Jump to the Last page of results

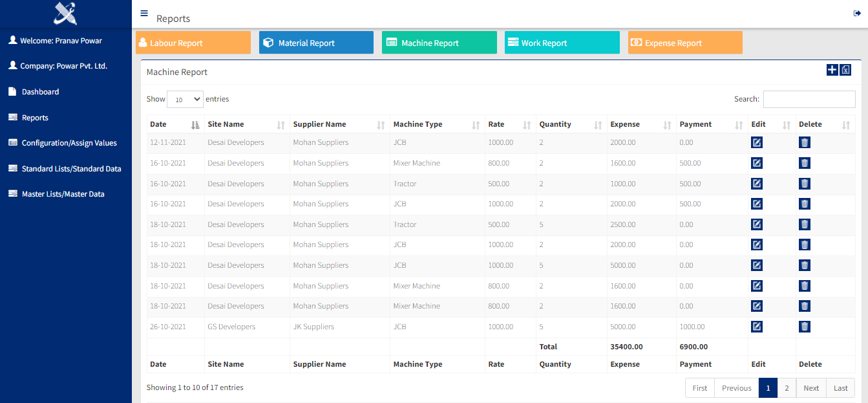coord(841,388)
